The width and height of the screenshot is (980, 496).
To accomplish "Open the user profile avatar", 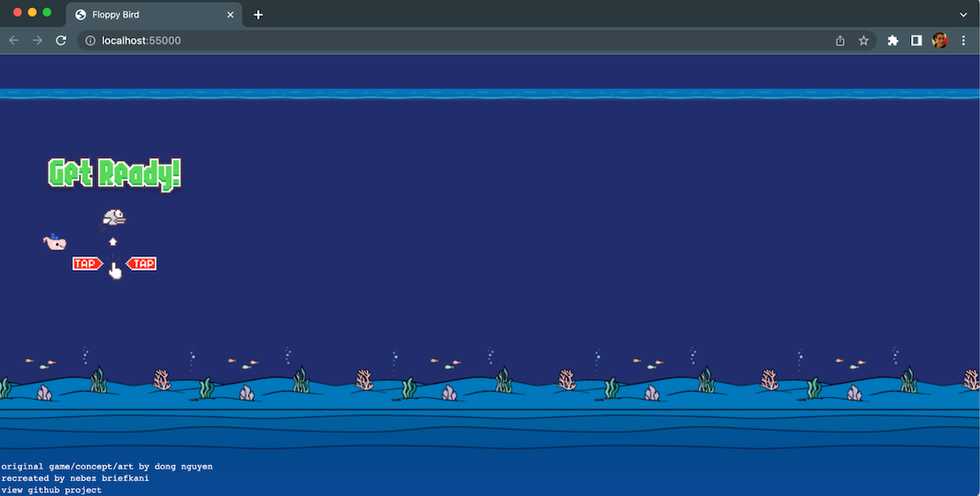I will click(939, 41).
